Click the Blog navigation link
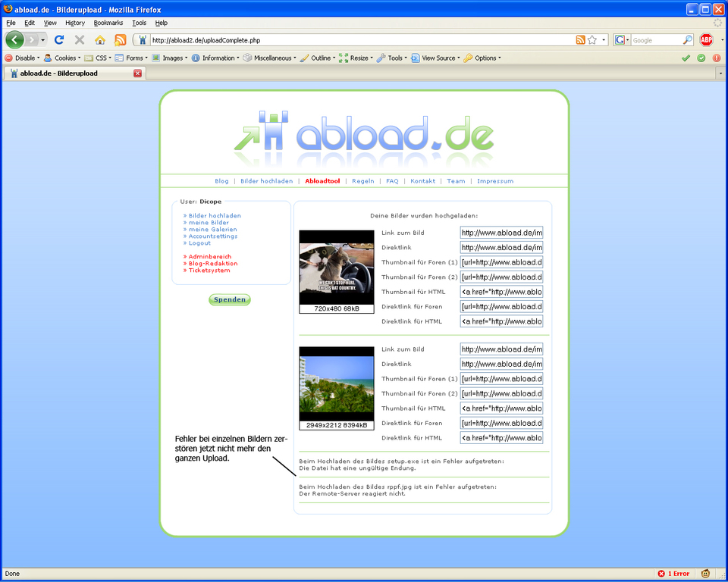The image size is (728, 582). tap(221, 181)
